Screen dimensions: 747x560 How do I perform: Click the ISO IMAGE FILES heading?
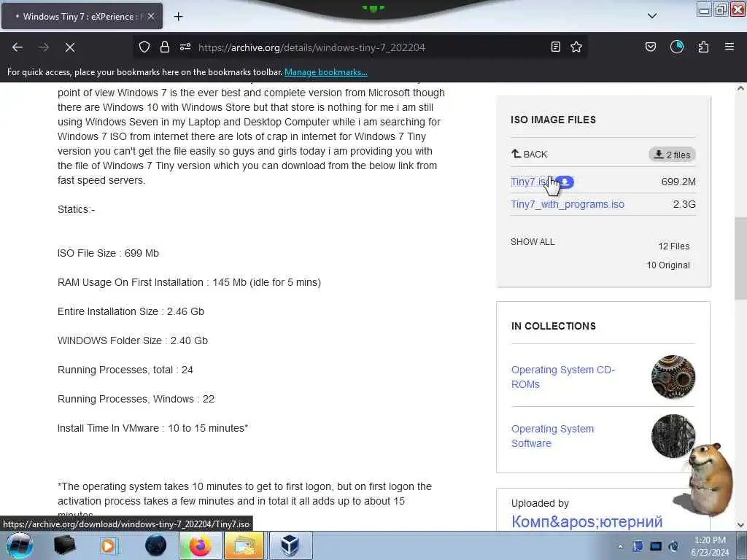click(x=553, y=120)
